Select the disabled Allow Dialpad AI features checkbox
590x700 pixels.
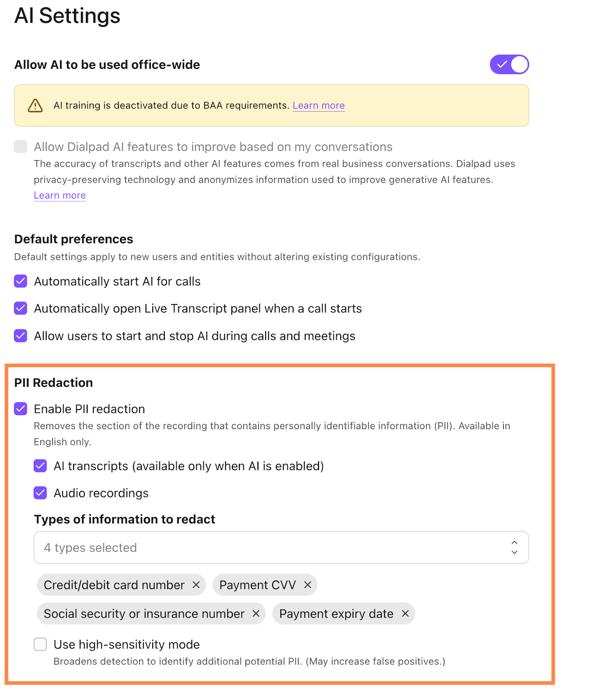tap(20, 147)
